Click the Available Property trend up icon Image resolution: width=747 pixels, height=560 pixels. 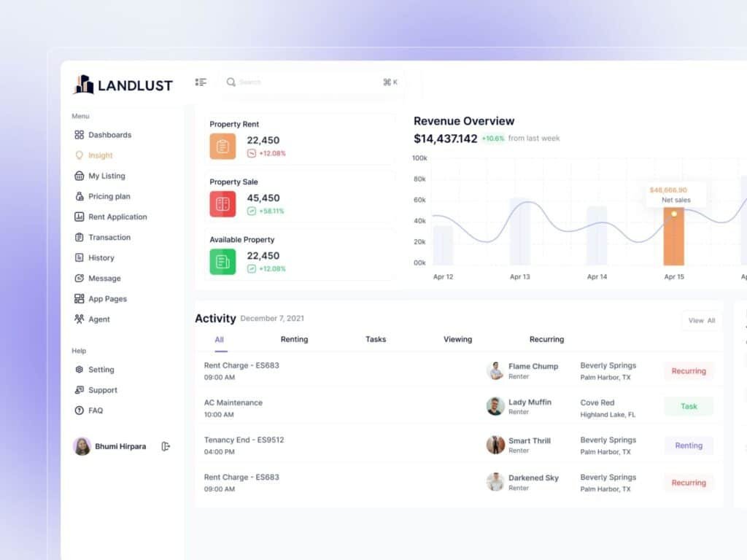[x=252, y=269]
